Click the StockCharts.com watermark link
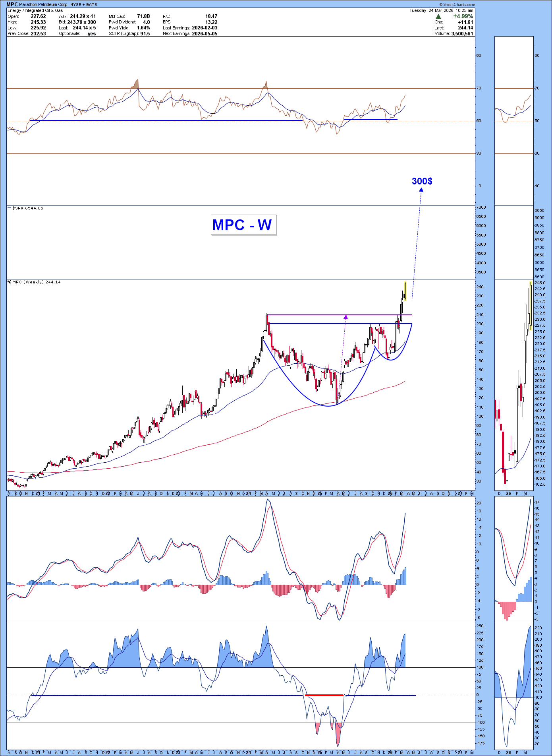 pos(457,4)
